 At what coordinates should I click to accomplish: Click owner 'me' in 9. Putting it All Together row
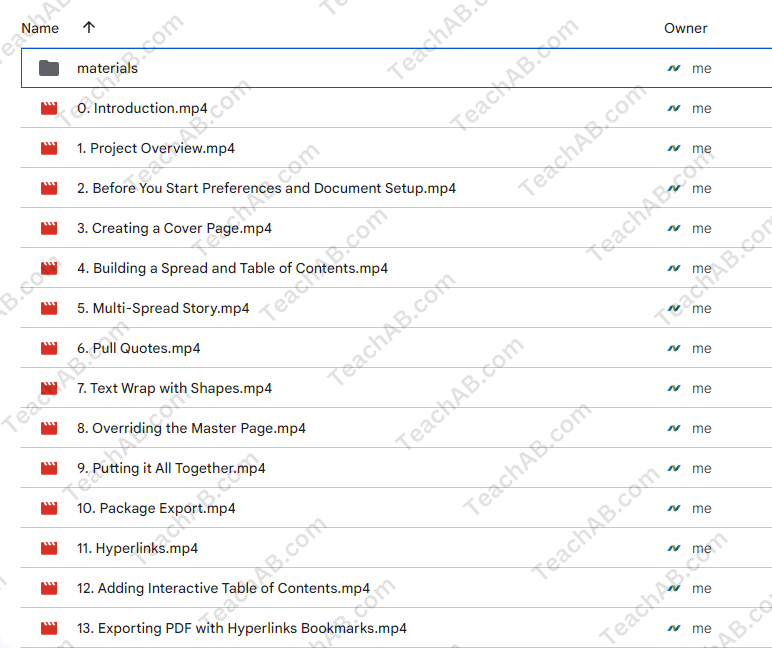click(702, 469)
